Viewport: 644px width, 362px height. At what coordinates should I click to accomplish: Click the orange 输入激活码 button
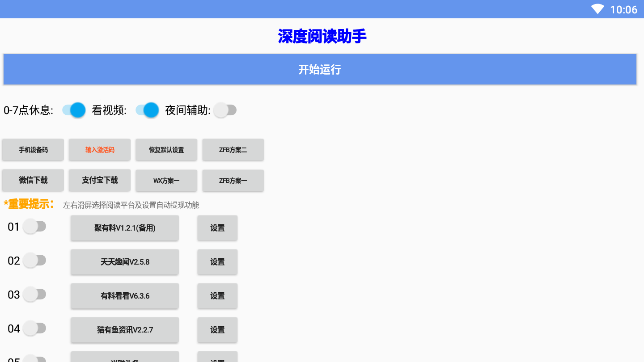(100, 150)
